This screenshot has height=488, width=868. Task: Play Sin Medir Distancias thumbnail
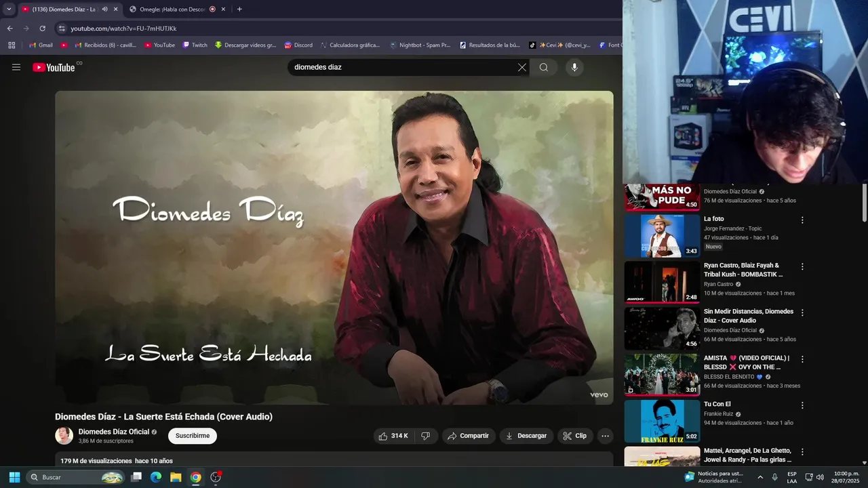point(662,328)
